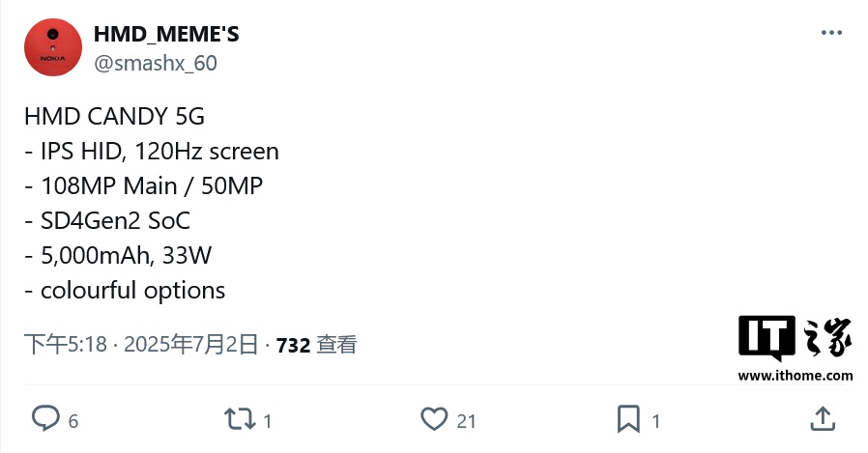View the 732 查看 view count

317,344
